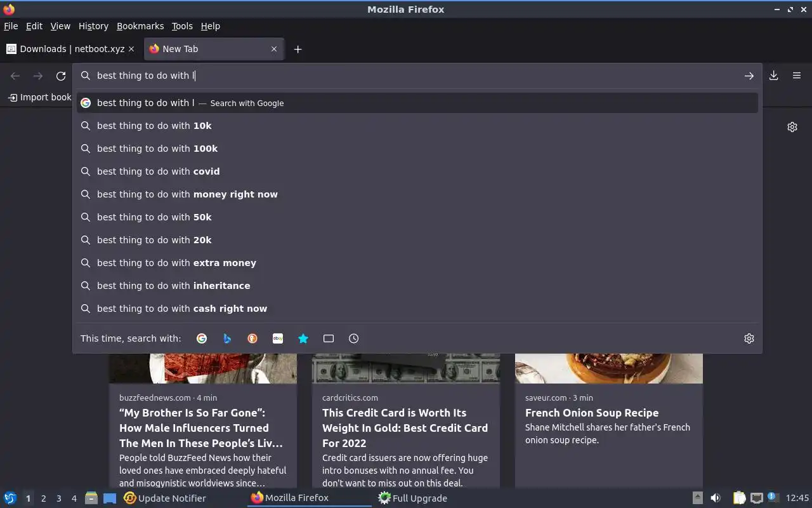The width and height of the screenshot is (812, 508).
Task: Open the network status tray icon
Action: click(x=756, y=498)
